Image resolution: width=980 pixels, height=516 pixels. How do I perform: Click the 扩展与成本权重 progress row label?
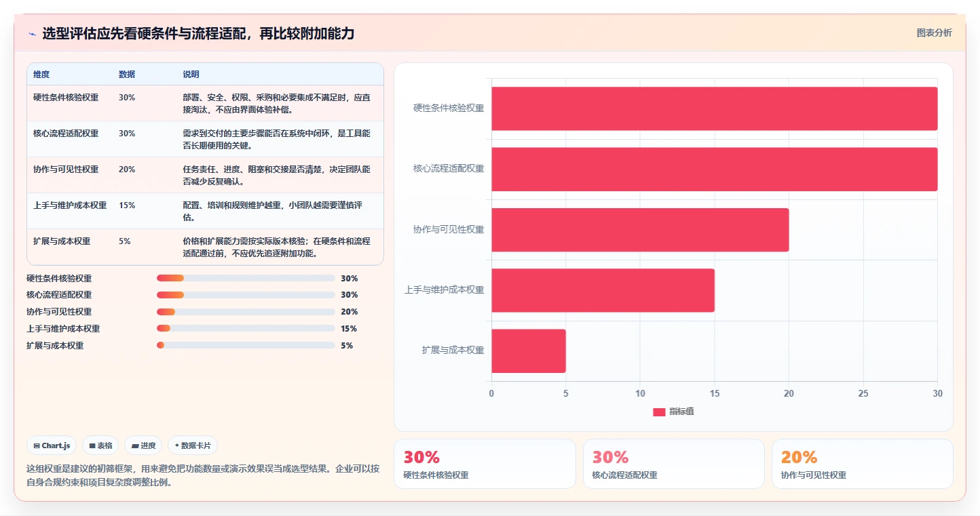55,346
